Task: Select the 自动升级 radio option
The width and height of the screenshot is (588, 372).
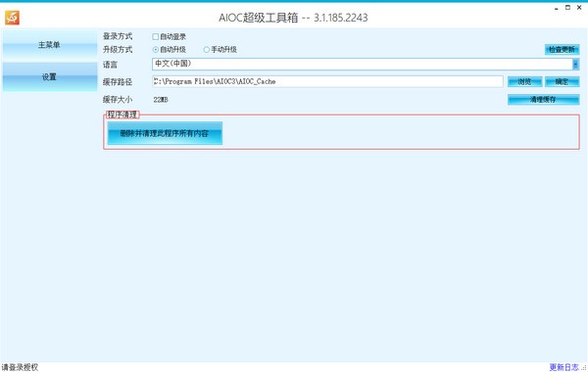Action: [x=156, y=50]
